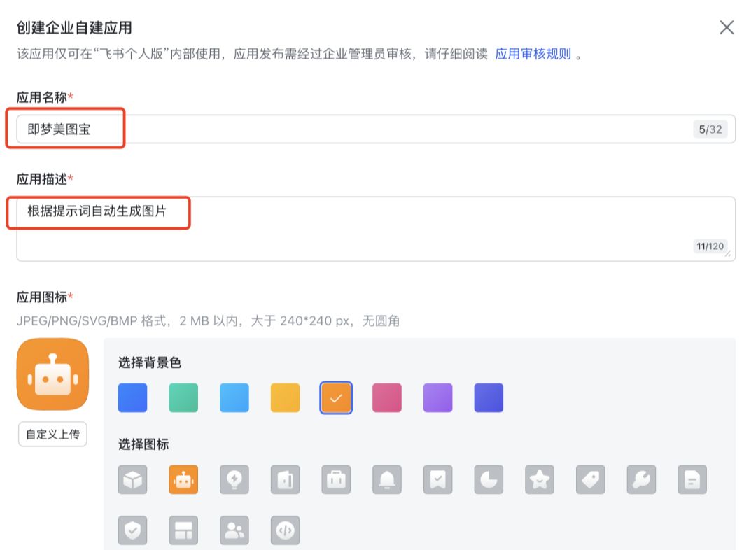This screenshot has width=756, height=550.
Task: Select the wrench icon
Action: [x=641, y=480]
